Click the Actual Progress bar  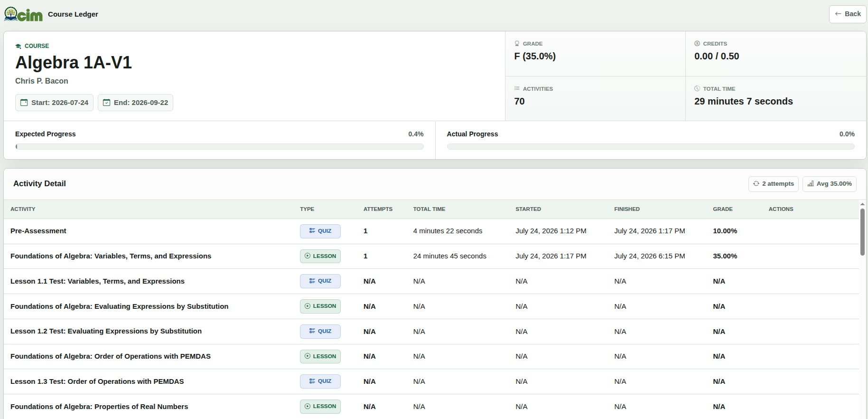[x=651, y=147]
